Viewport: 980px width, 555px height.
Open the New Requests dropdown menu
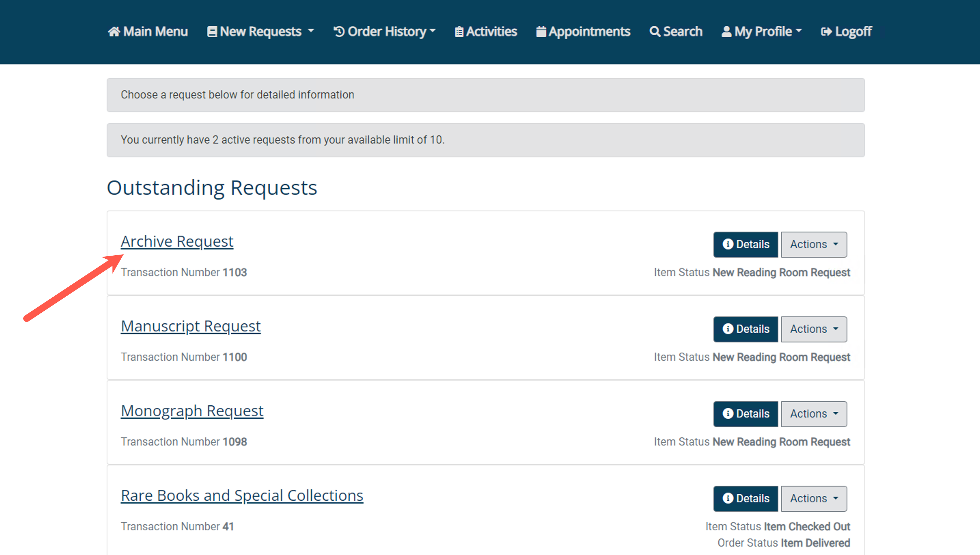tap(261, 31)
